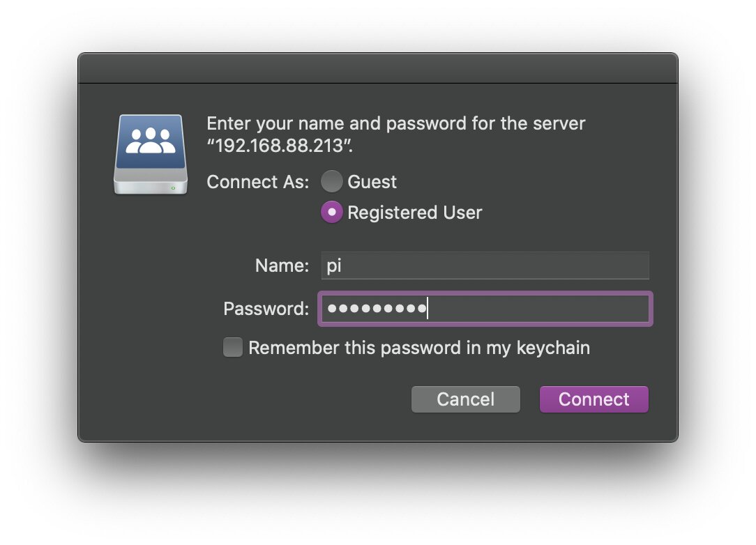Screen dimensions: 756x545
Task: Connect to the server
Action: [594, 399]
